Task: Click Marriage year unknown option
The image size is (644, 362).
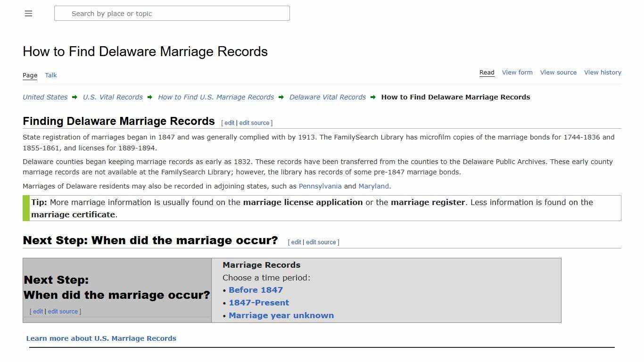Action: 281,315
